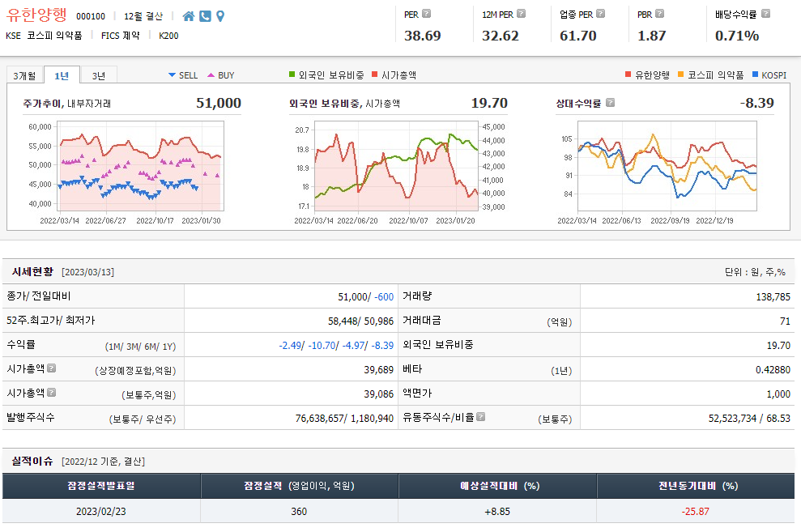
Task: Open help icon for 시가총액 보통주 row
Action: coord(52,393)
